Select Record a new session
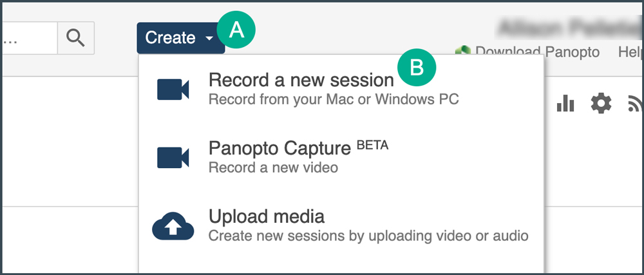644x275 pixels. pyautogui.click(x=301, y=80)
